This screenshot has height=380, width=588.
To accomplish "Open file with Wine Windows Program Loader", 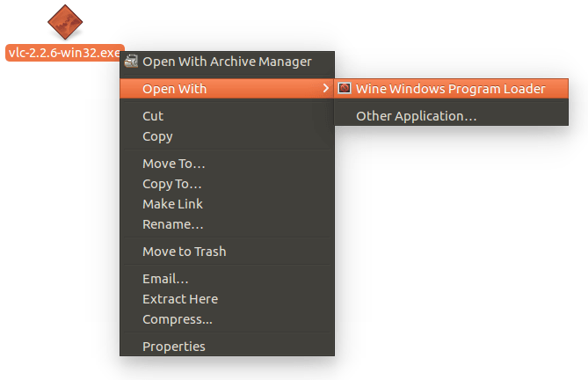I will click(x=451, y=89).
